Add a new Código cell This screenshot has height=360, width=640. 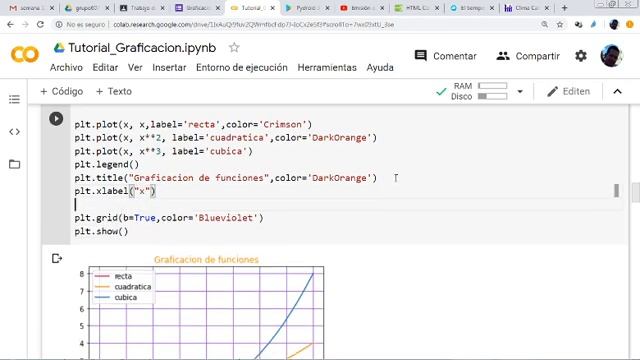coord(61,91)
